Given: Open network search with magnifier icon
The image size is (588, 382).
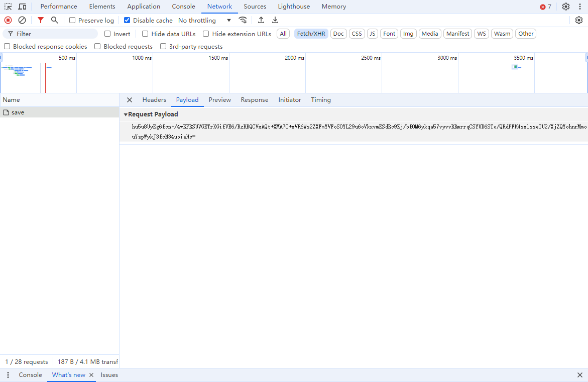Looking at the screenshot, I should [x=55, y=20].
